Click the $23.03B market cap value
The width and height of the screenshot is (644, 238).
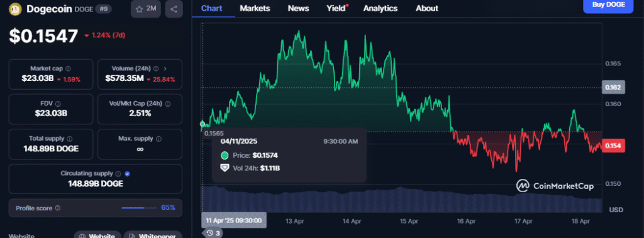pos(38,78)
